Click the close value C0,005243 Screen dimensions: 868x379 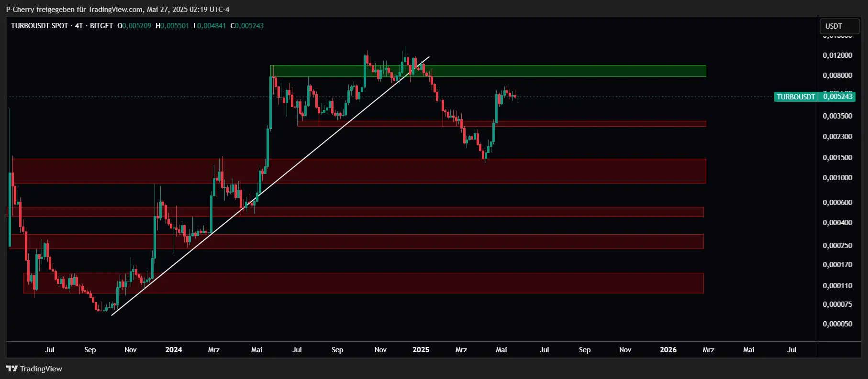(247, 26)
